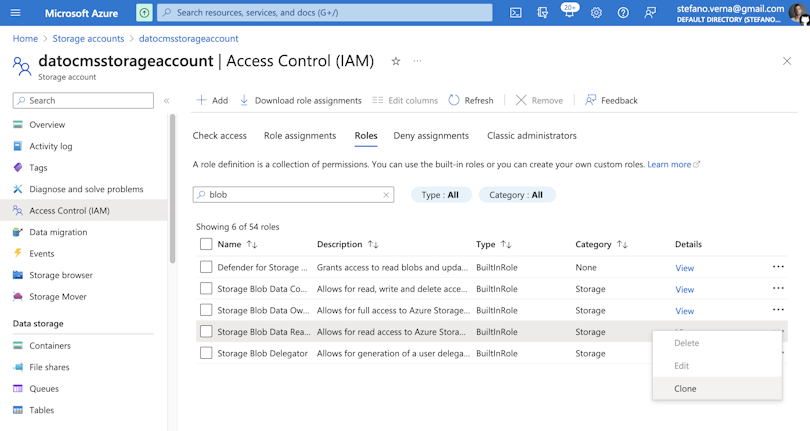Open the top bar feedback icon
The image size is (810, 431).
pyautogui.click(x=650, y=13)
